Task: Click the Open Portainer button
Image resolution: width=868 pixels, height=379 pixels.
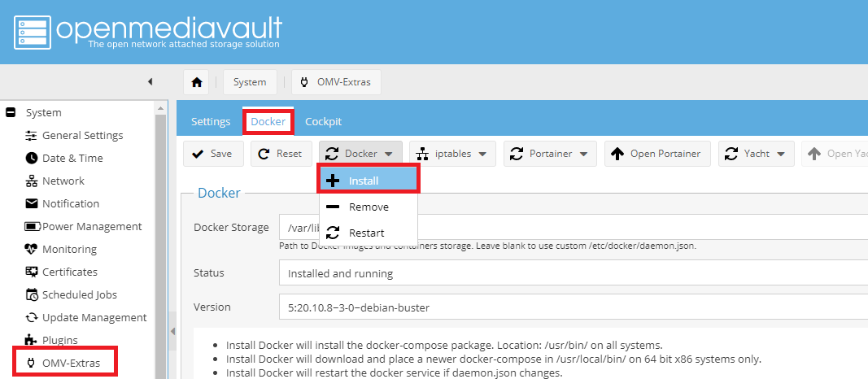Action: pyautogui.click(x=657, y=154)
